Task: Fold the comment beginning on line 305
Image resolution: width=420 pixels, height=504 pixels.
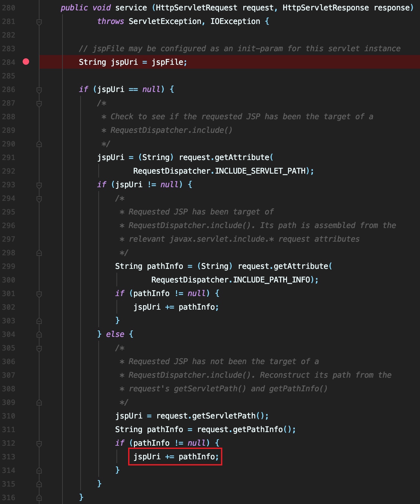Action: point(39,348)
